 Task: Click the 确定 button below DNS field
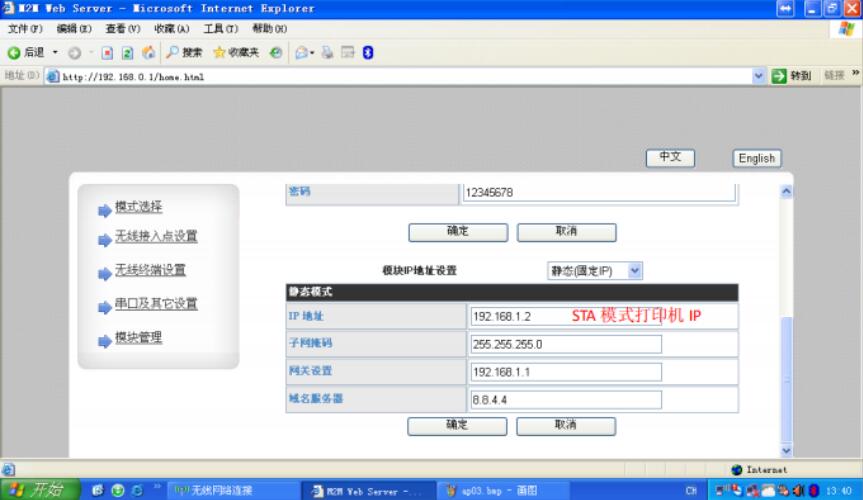(456, 425)
